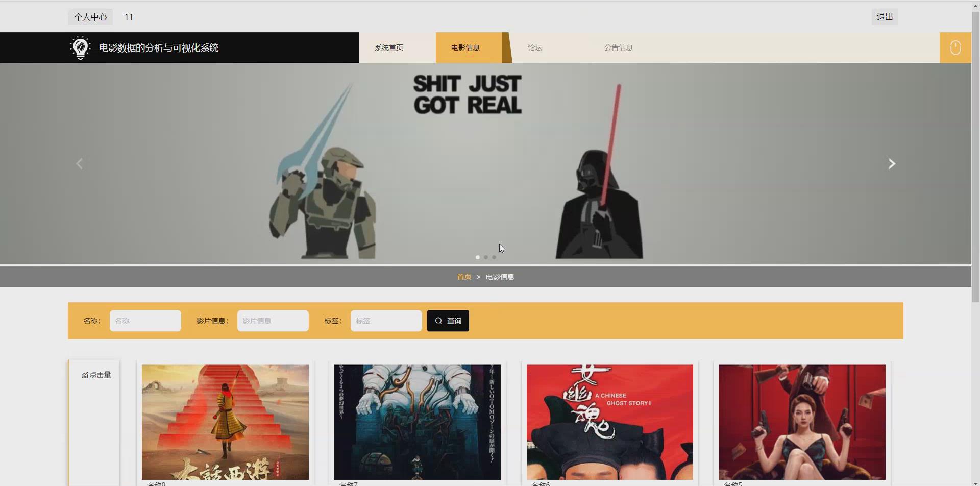Open the desert stairs warrior movie poster
This screenshot has width=980, height=486.
tap(225, 422)
